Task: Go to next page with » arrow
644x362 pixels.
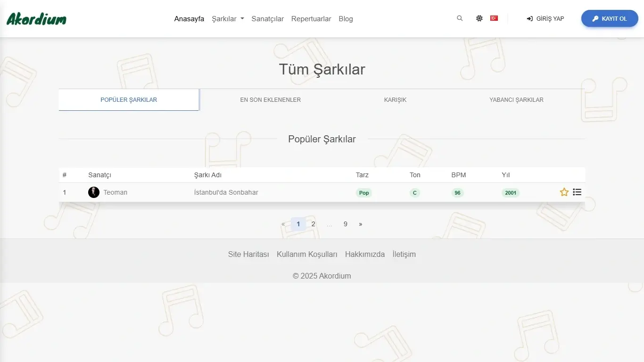Action: (x=361, y=224)
